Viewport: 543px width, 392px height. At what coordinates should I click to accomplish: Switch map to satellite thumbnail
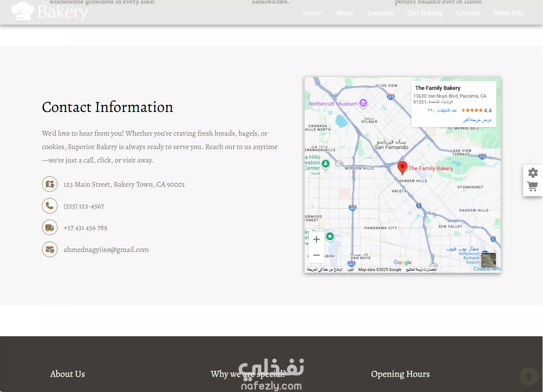489,260
